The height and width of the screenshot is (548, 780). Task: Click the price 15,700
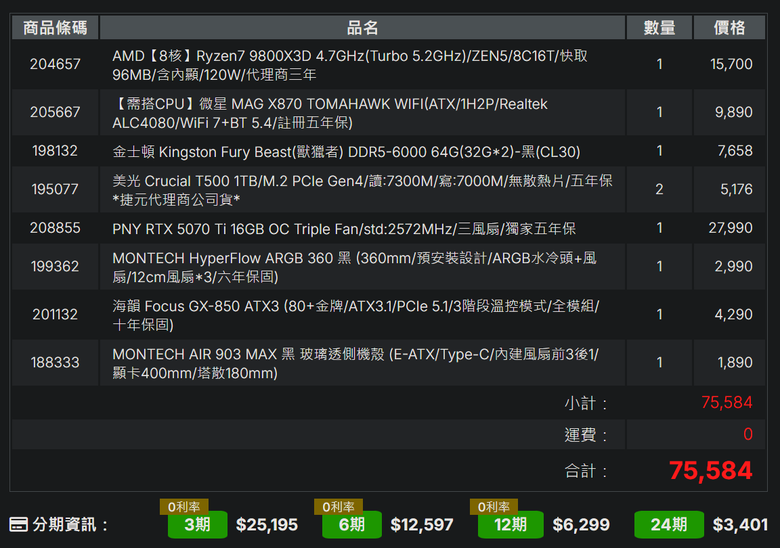tap(731, 64)
